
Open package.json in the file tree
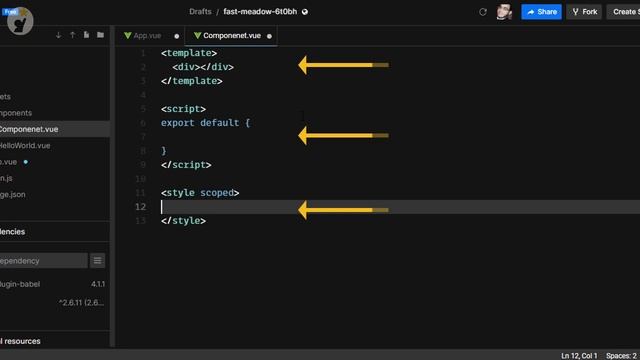click(x=55, y=194)
